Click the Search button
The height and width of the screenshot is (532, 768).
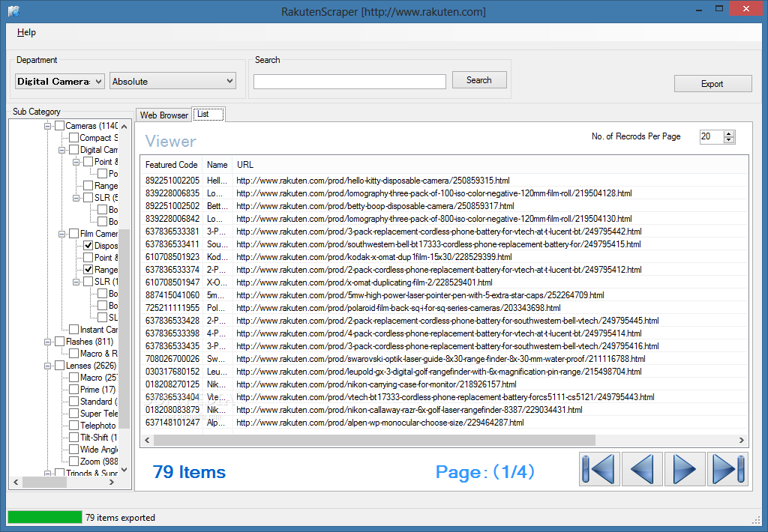[479, 79]
